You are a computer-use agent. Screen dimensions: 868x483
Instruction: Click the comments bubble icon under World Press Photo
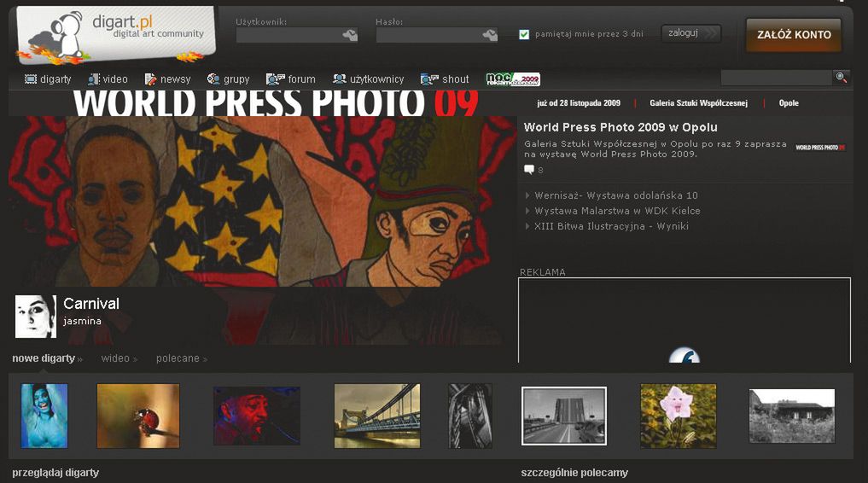coord(529,170)
